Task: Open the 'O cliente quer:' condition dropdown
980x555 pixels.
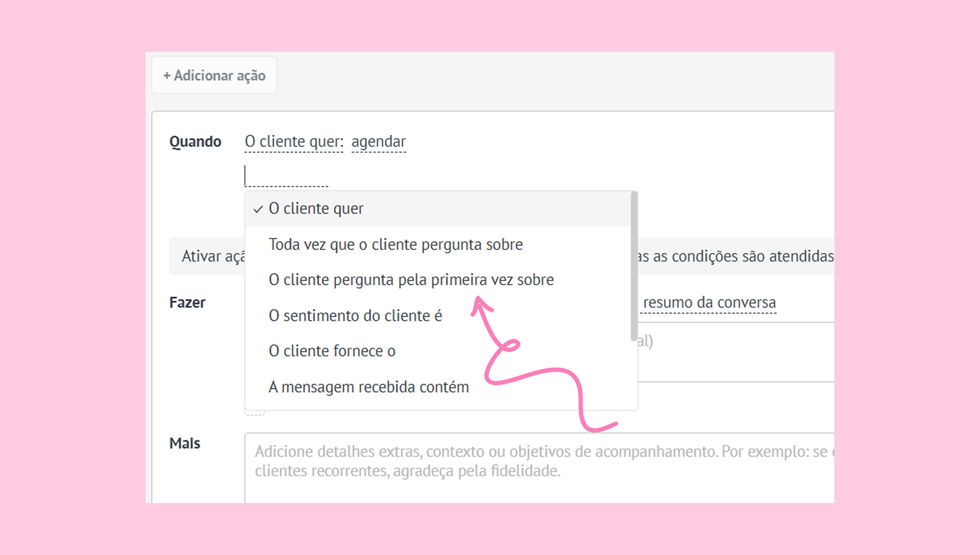Action: pos(294,142)
